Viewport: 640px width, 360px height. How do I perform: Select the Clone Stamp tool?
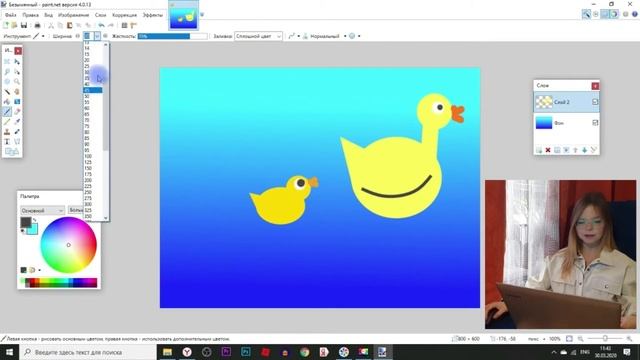tap(7, 132)
